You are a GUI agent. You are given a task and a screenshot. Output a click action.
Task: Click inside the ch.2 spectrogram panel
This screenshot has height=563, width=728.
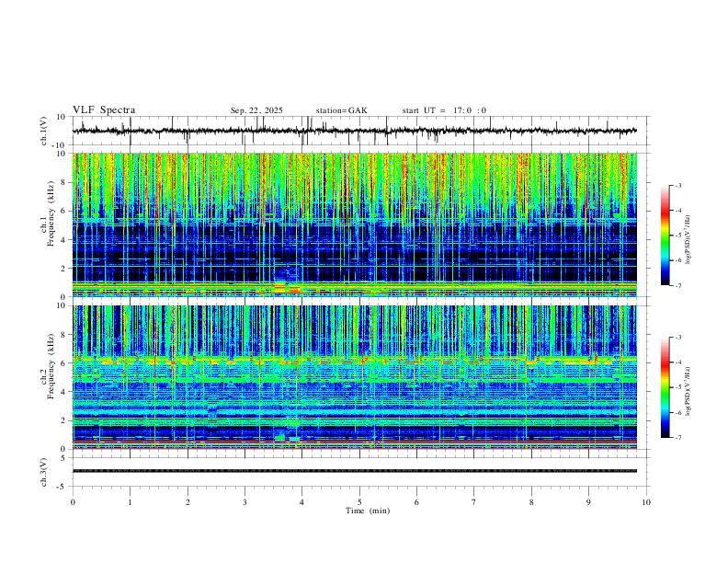[354, 377]
